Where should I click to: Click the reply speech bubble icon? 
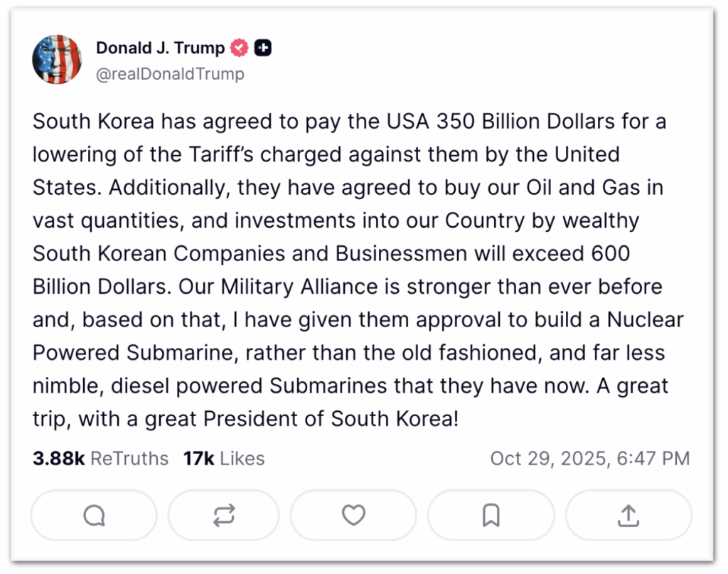94,516
